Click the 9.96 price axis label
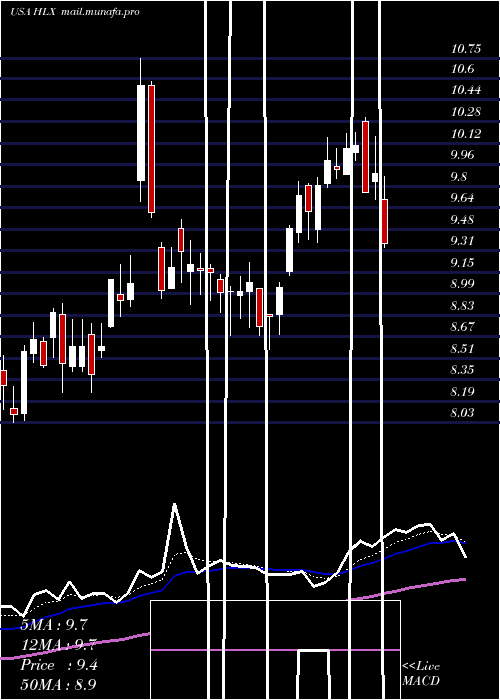This screenshot has height=700, width=500. tap(462, 155)
